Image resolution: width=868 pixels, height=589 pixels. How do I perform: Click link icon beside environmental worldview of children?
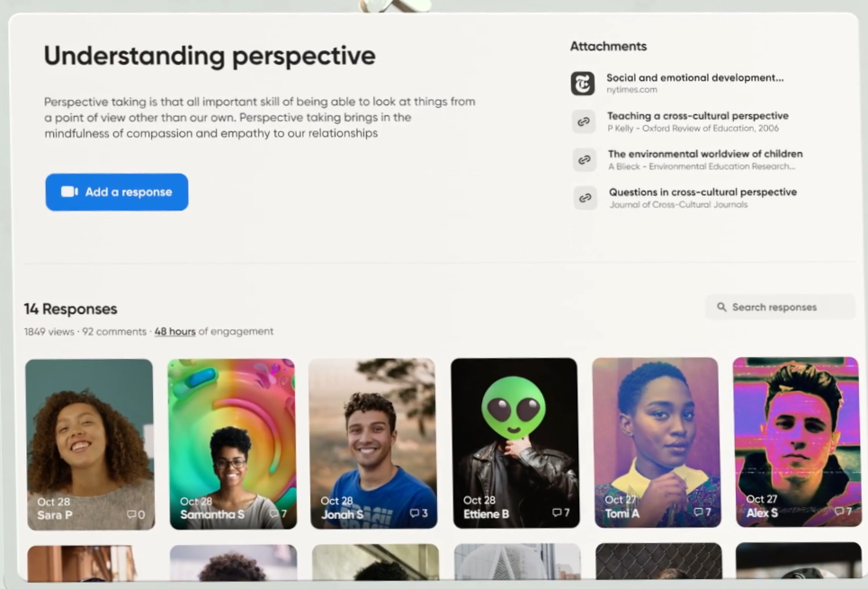coord(584,159)
